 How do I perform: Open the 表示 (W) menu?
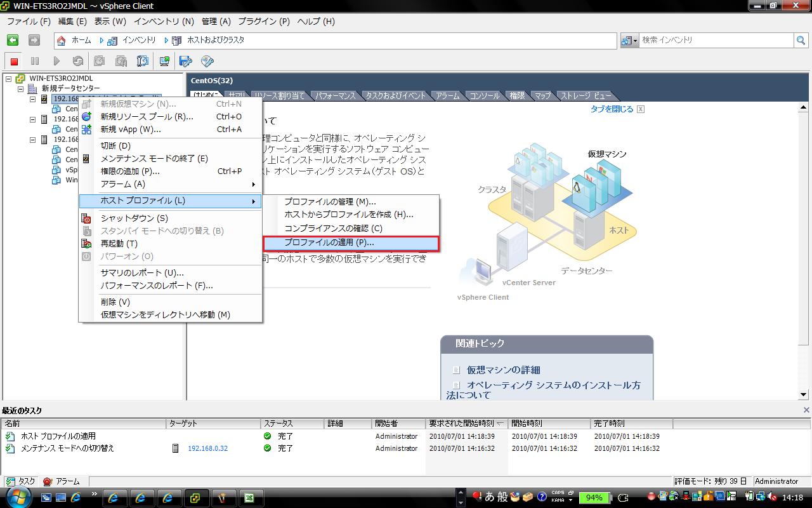pos(110,21)
